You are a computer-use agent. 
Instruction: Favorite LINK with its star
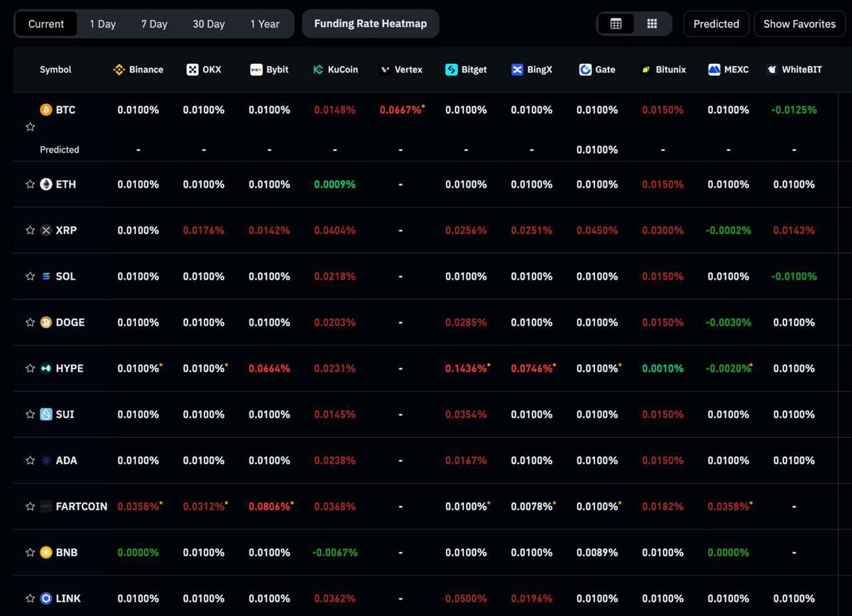tap(30, 598)
